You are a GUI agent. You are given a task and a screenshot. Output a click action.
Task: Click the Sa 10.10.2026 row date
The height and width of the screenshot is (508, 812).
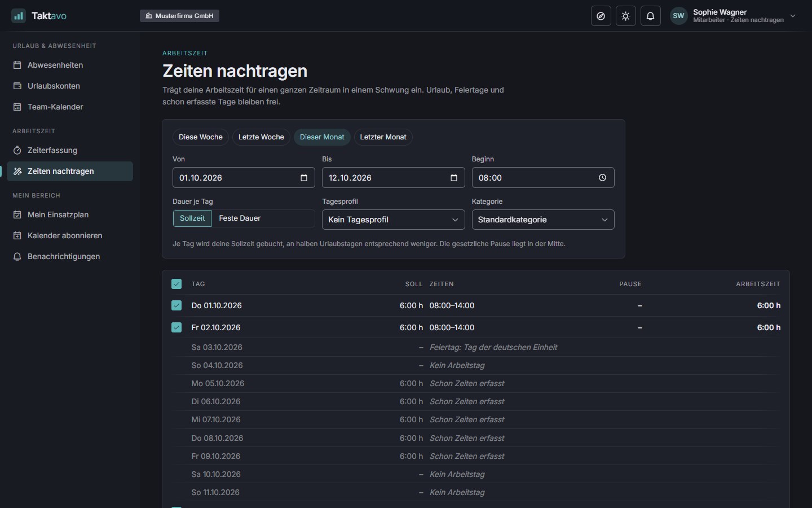coord(216,474)
